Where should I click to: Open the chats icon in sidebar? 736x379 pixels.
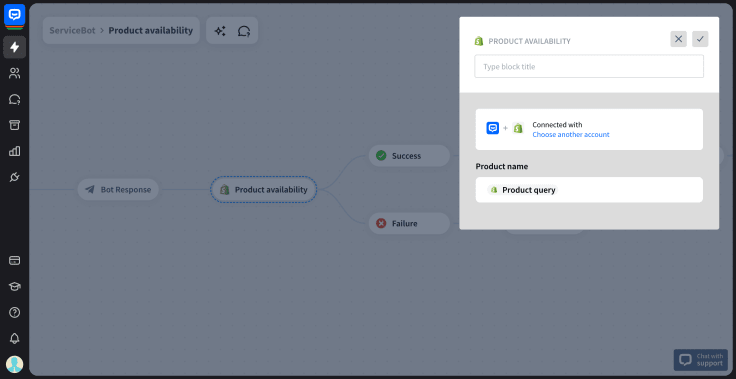[x=15, y=99]
